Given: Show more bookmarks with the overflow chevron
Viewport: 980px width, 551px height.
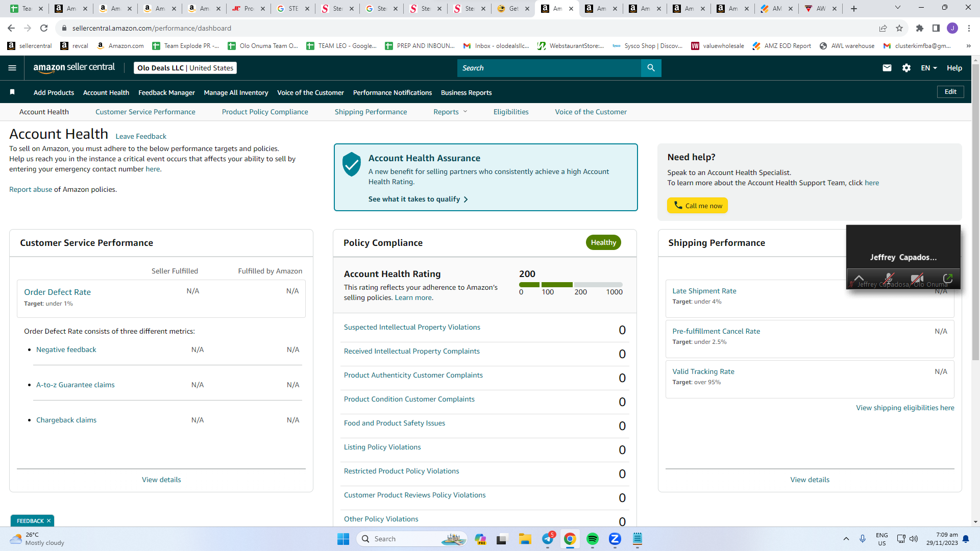Looking at the screenshot, I should tap(968, 46).
